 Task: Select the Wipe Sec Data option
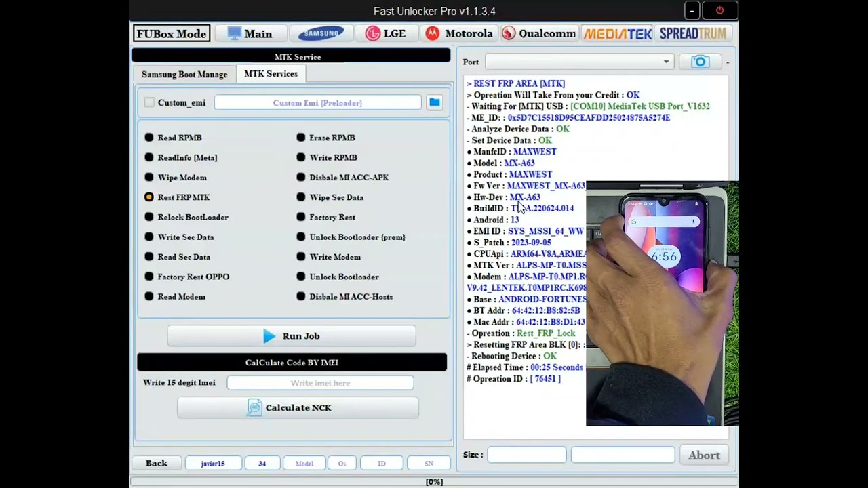tap(330, 197)
